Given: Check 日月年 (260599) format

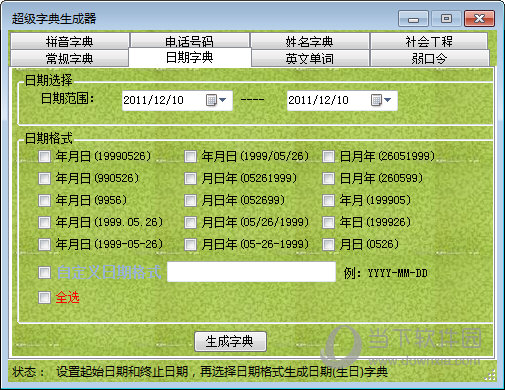Looking at the screenshot, I should (x=328, y=178).
